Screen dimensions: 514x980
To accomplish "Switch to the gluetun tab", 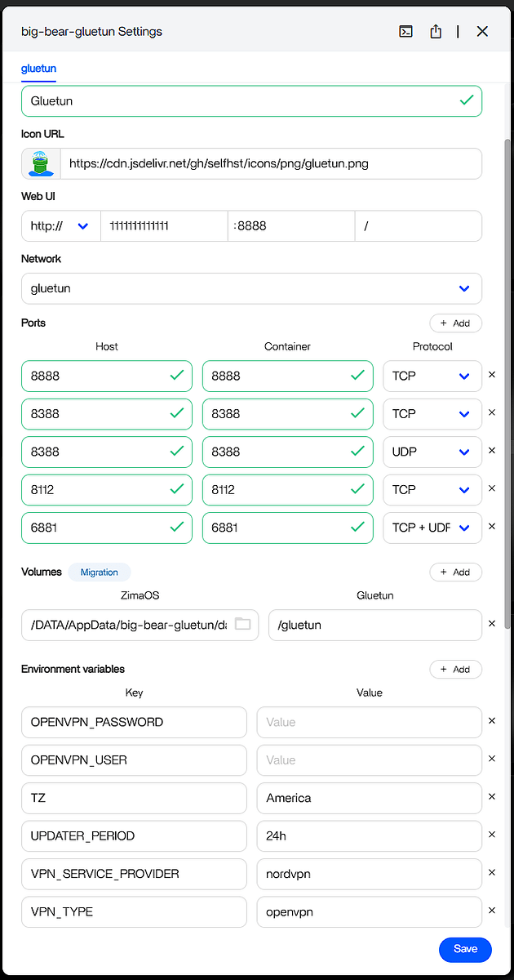I will coord(38,69).
